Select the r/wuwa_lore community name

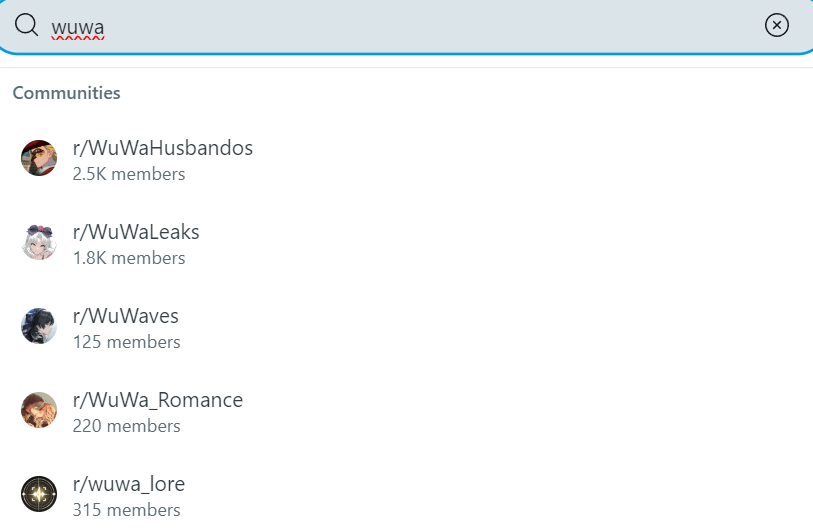coord(129,484)
